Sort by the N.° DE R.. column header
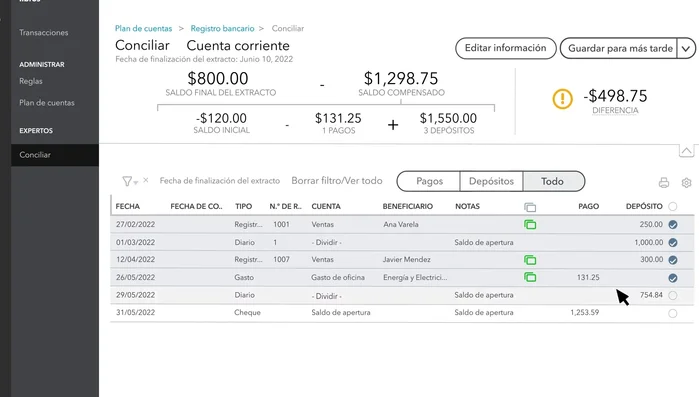This screenshot has width=699, height=397. [285, 206]
